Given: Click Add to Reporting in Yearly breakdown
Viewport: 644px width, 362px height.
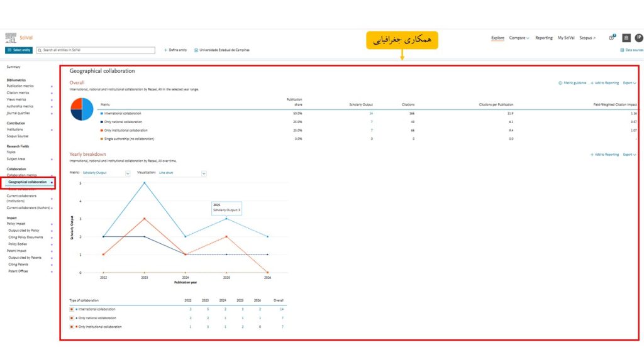Looking at the screenshot, I should click(604, 155).
